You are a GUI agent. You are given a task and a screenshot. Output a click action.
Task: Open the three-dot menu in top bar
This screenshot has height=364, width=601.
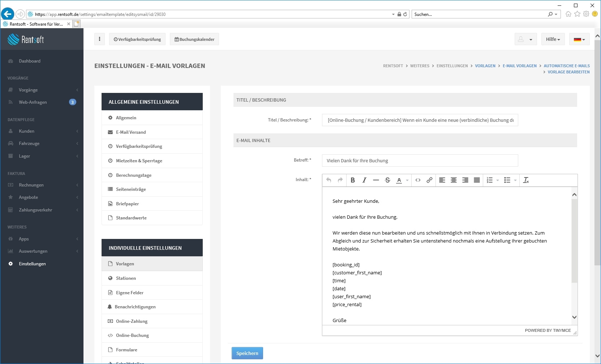pyautogui.click(x=99, y=39)
